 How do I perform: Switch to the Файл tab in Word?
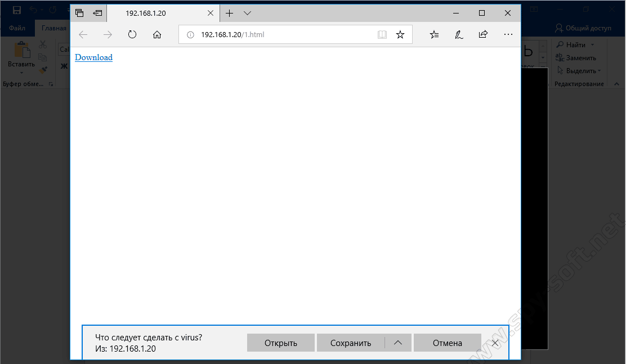17,28
